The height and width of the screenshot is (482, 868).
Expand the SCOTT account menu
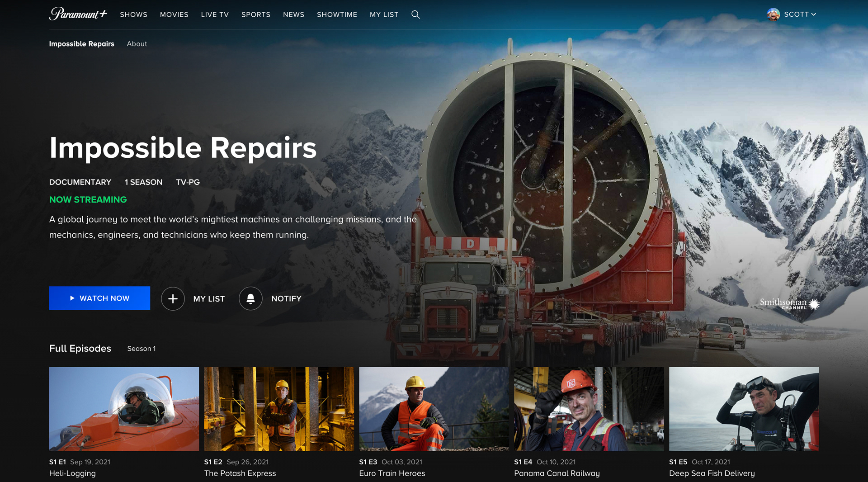(800, 14)
